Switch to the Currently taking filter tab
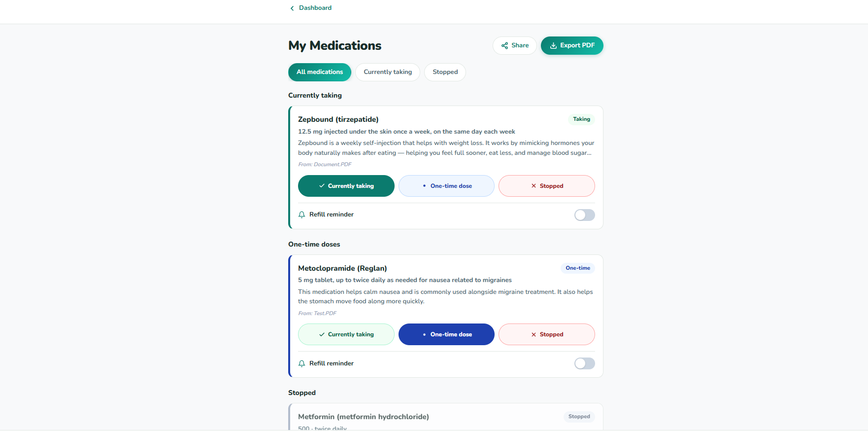 click(388, 72)
